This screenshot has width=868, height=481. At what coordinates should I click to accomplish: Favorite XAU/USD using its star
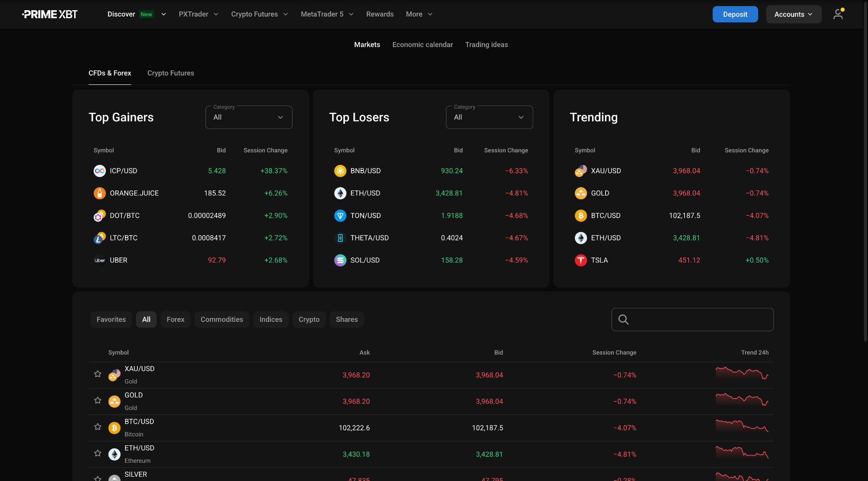click(x=98, y=374)
